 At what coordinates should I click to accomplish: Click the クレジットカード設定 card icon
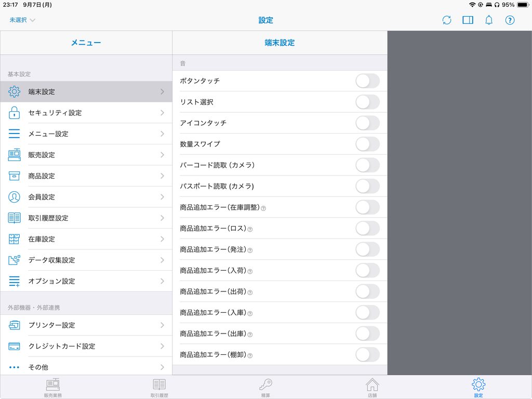click(x=14, y=346)
